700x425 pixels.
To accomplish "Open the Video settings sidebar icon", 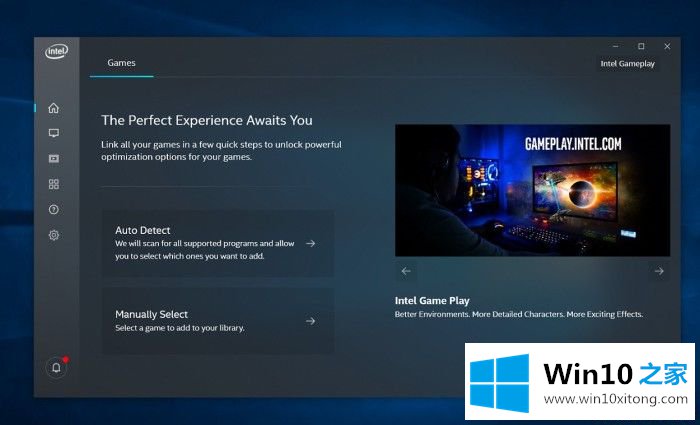I will [54, 158].
